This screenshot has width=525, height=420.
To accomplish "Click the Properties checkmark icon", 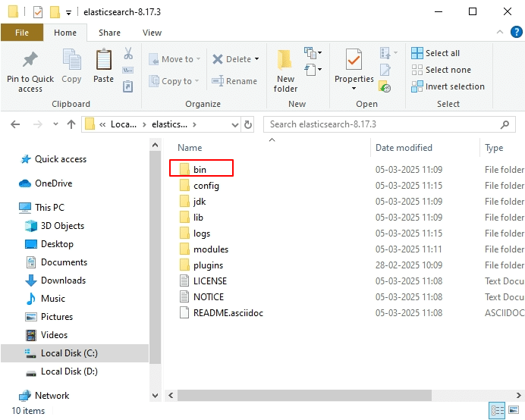I will (354, 61).
